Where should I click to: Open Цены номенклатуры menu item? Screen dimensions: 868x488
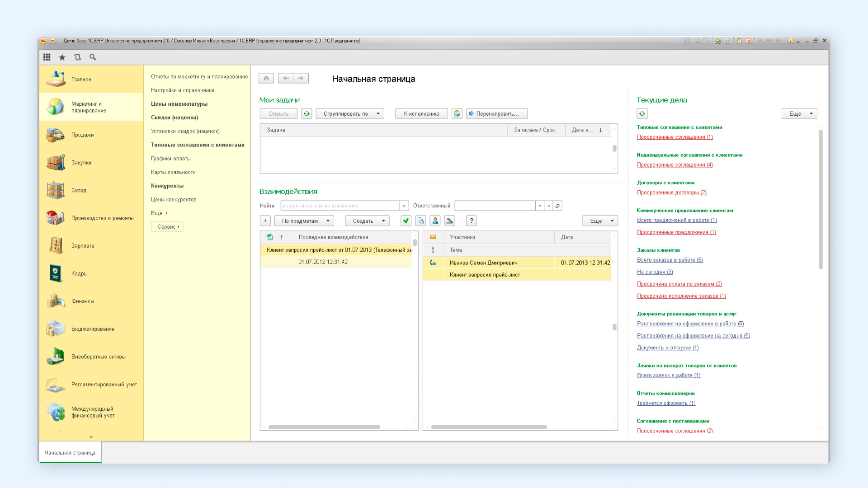coord(179,104)
